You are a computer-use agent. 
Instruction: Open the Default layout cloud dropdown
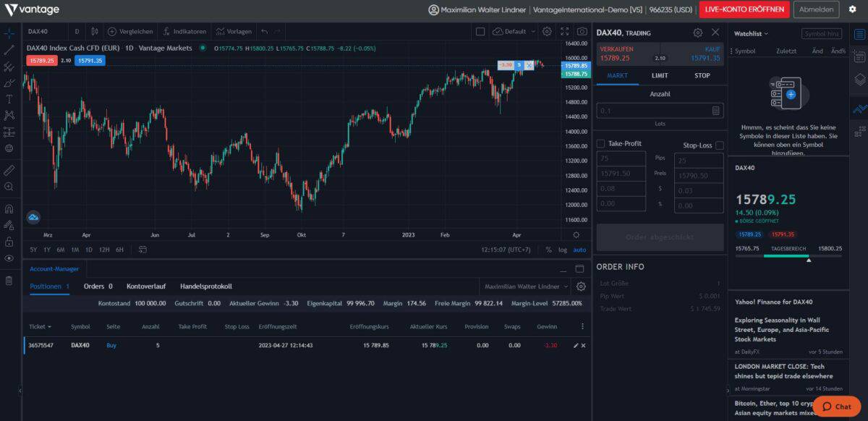pyautogui.click(x=515, y=32)
